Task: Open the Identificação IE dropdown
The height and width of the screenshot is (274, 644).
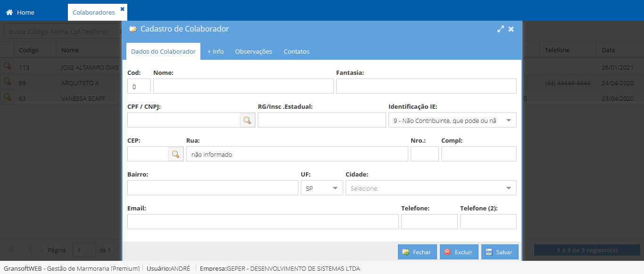Action: pyautogui.click(x=453, y=120)
